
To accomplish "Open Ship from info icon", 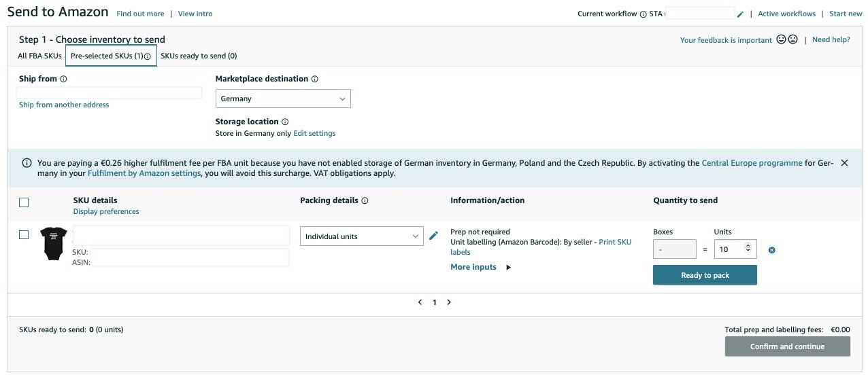I will point(64,79).
